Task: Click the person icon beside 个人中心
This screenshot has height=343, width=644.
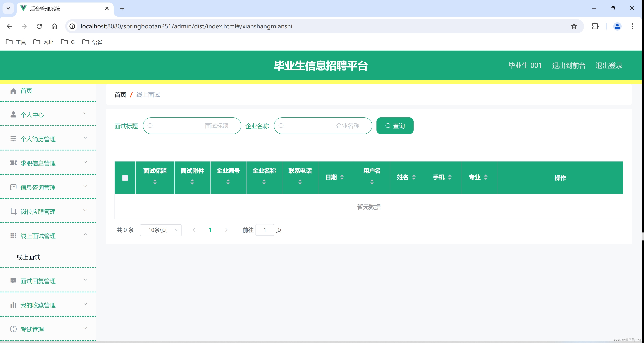Action: pos(13,115)
